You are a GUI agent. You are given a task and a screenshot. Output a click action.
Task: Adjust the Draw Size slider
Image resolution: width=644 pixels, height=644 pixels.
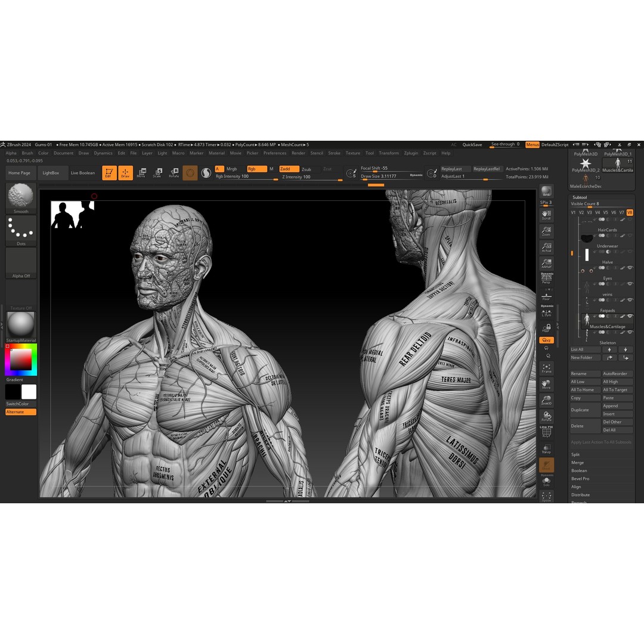[x=391, y=177]
